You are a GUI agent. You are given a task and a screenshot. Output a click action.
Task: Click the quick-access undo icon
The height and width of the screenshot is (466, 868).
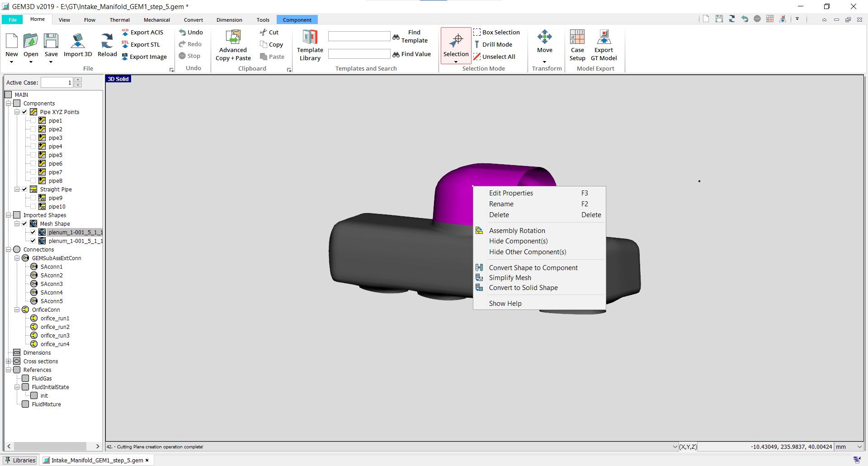(745, 19)
